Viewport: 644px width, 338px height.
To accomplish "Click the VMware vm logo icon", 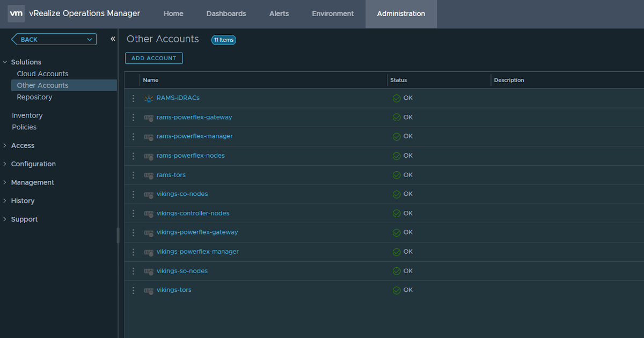I will tap(16, 13).
